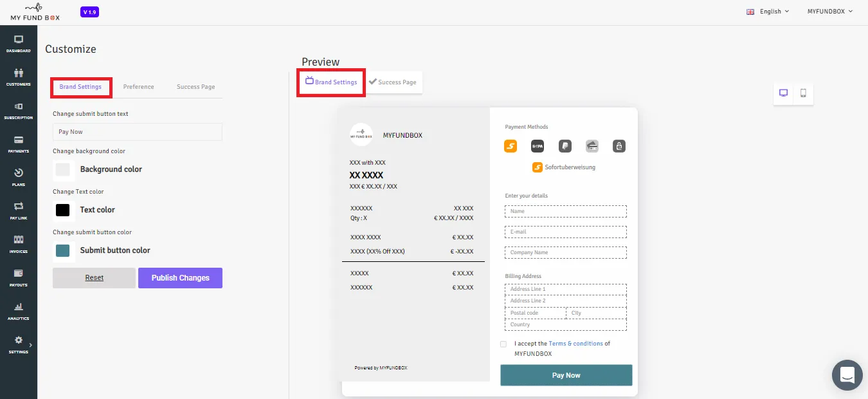The width and height of the screenshot is (868, 399).
Task: Click the Sofortuberweisung label
Action: point(570,167)
